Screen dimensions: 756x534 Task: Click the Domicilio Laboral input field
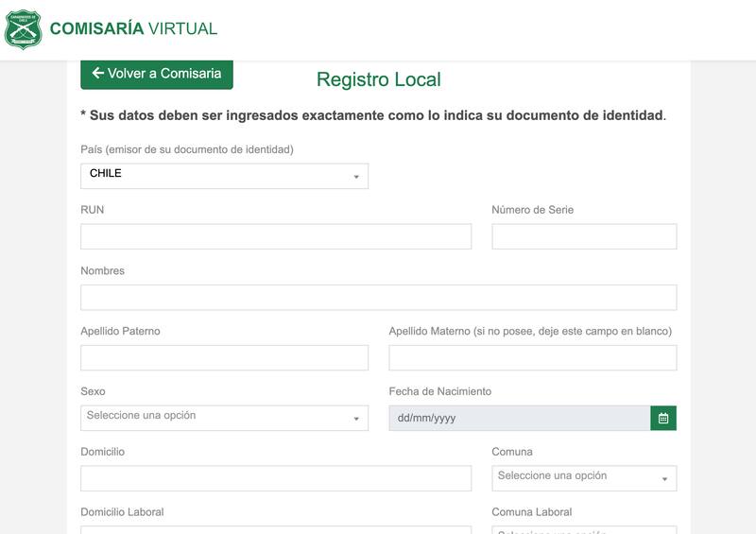(x=276, y=530)
